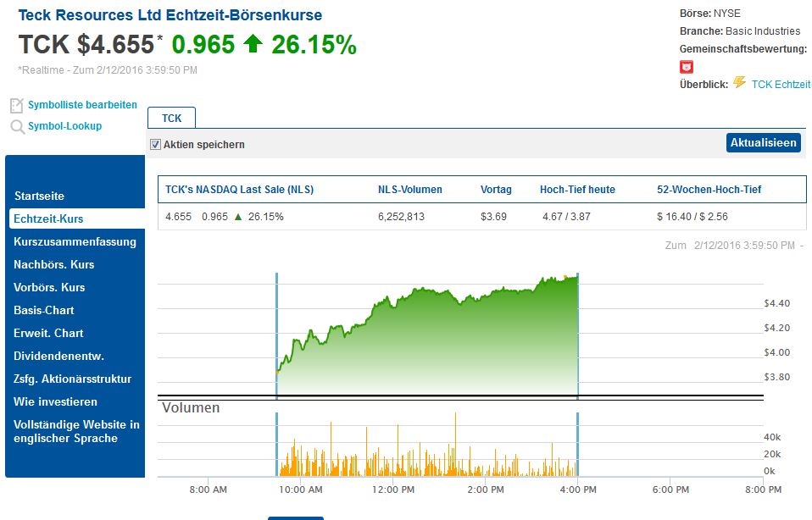
Task: Click the Symbol-Lookup magnifier icon
Action: pyautogui.click(x=17, y=127)
